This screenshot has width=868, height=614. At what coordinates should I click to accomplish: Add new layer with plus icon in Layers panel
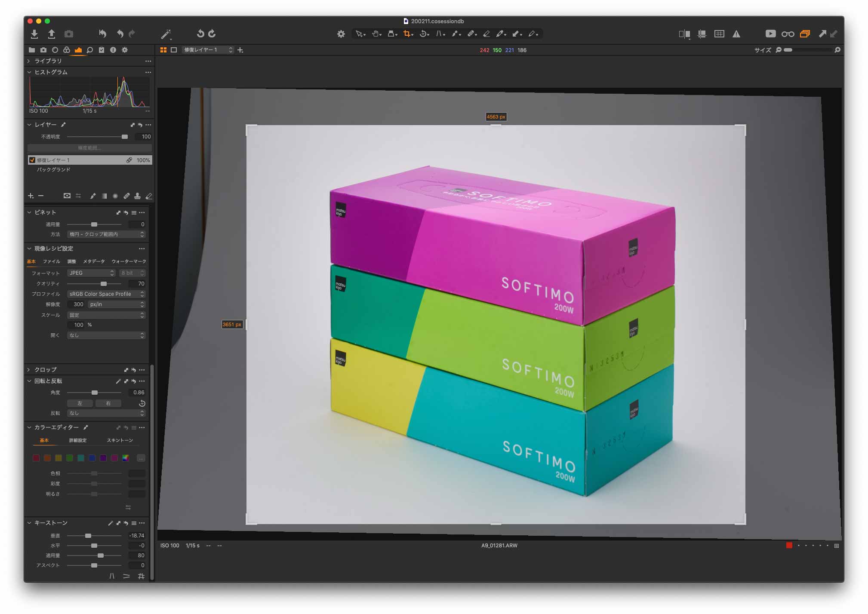(x=31, y=196)
